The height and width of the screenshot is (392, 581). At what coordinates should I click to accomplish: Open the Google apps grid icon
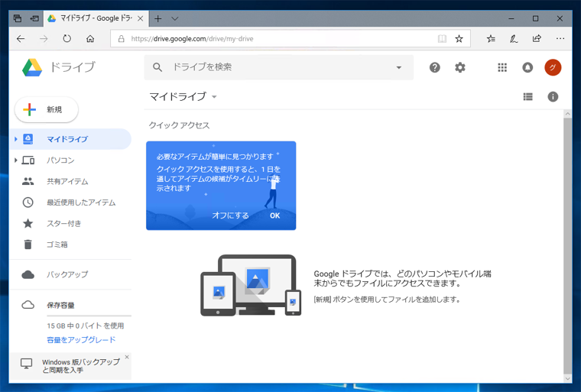502,67
